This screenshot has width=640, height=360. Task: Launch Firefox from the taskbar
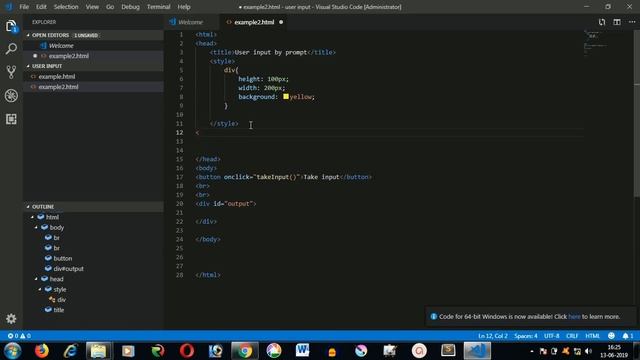pos(42,351)
